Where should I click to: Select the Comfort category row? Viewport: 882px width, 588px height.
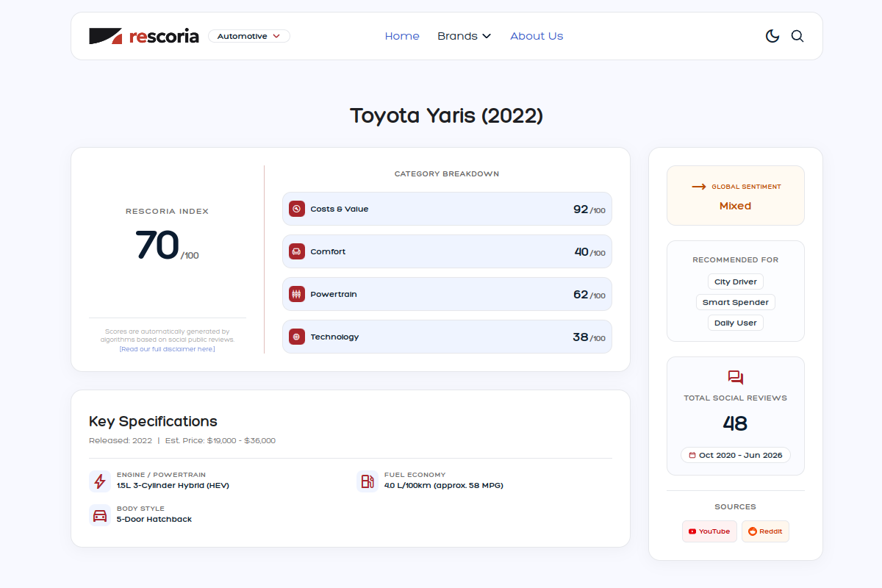[x=447, y=251]
